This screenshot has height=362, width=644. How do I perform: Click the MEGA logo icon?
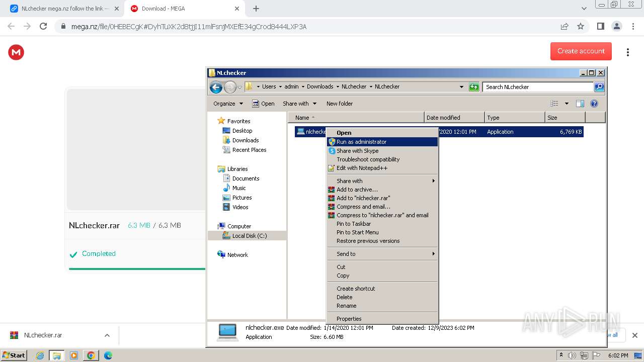[x=16, y=52]
